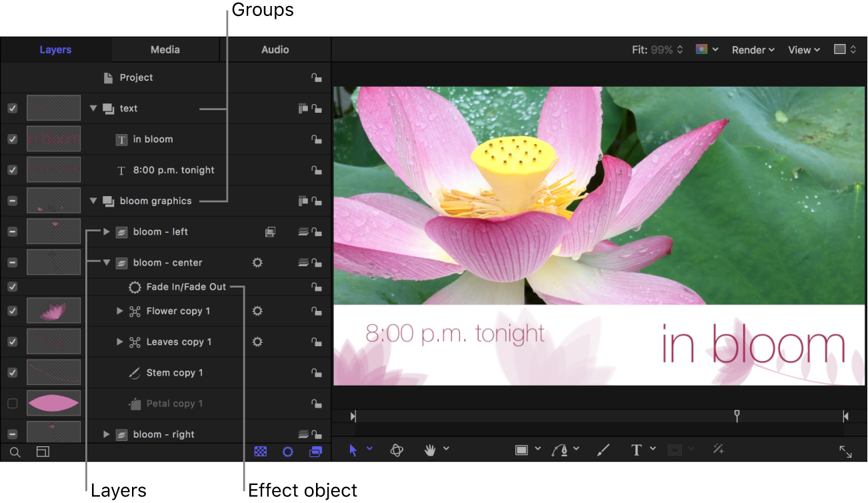Switch to the Media tab
This screenshot has width=868, height=503.
pos(165,49)
